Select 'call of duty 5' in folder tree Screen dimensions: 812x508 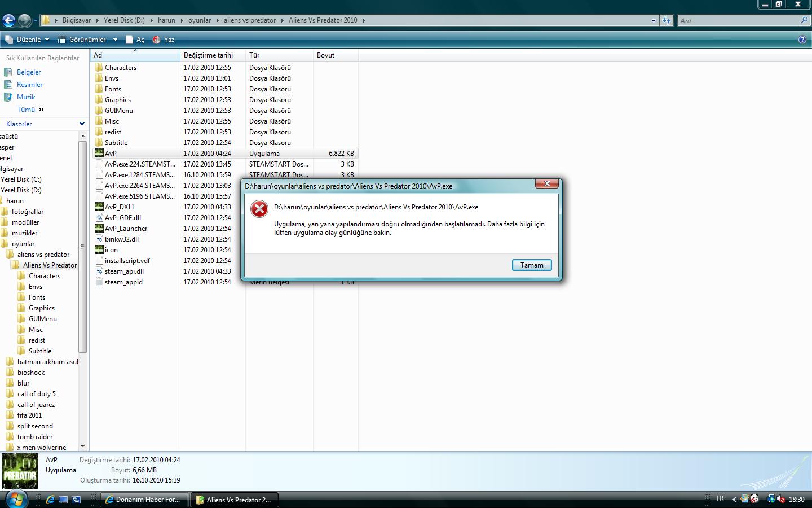tap(37, 394)
